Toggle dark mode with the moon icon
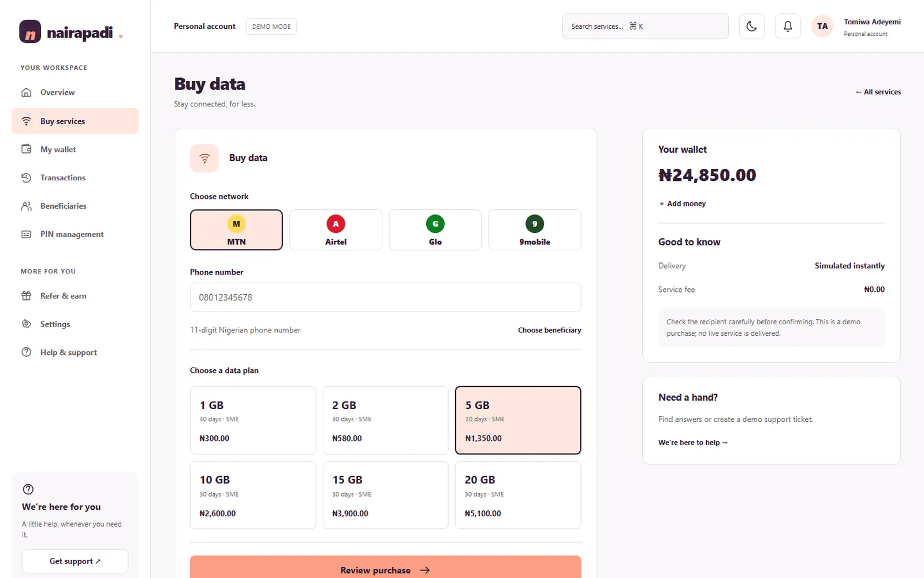Image resolution: width=924 pixels, height=578 pixels. [x=751, y=26]
